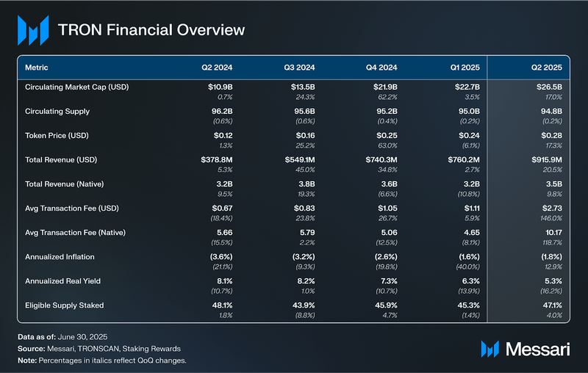The width and height of the screenshot is (588, 373).
Task: Click the Source: Messari, TRONSCAN, Staking Rewards line
Action: coord(99,349)
